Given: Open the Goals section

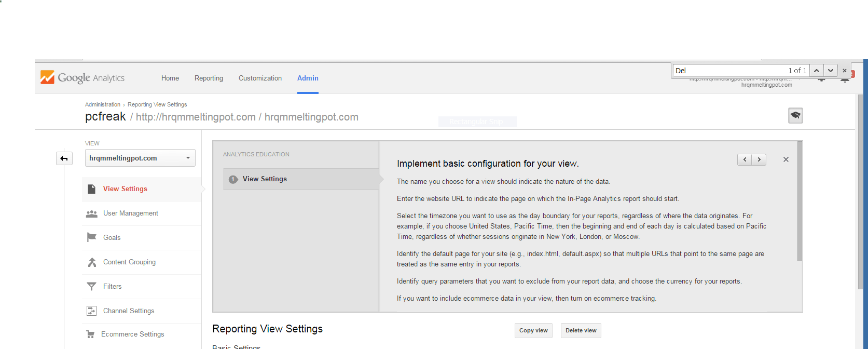Looking at the screenshot, I should 112,238.
